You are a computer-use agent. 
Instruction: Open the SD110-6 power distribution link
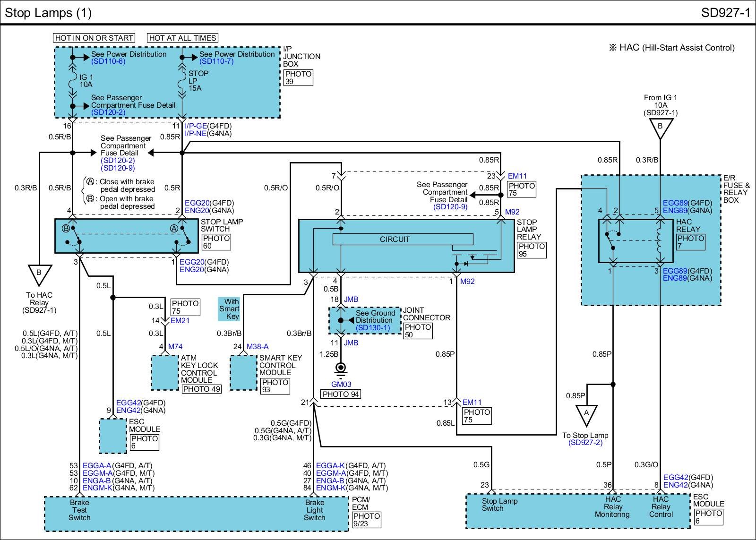click(108, 61)
